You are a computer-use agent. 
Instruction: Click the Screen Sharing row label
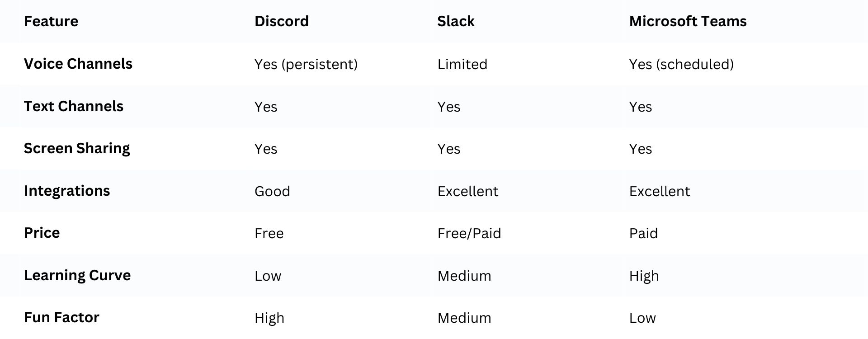[x=77, y=148]
